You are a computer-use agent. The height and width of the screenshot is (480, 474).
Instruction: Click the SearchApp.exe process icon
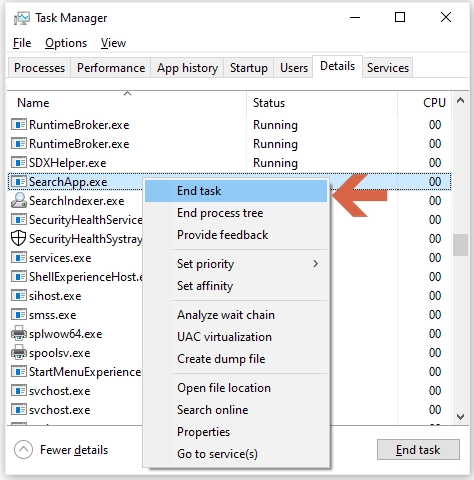click(19, 182)
